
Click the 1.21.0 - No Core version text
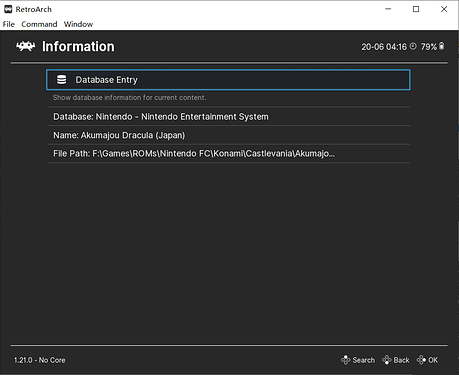point(40,360)
